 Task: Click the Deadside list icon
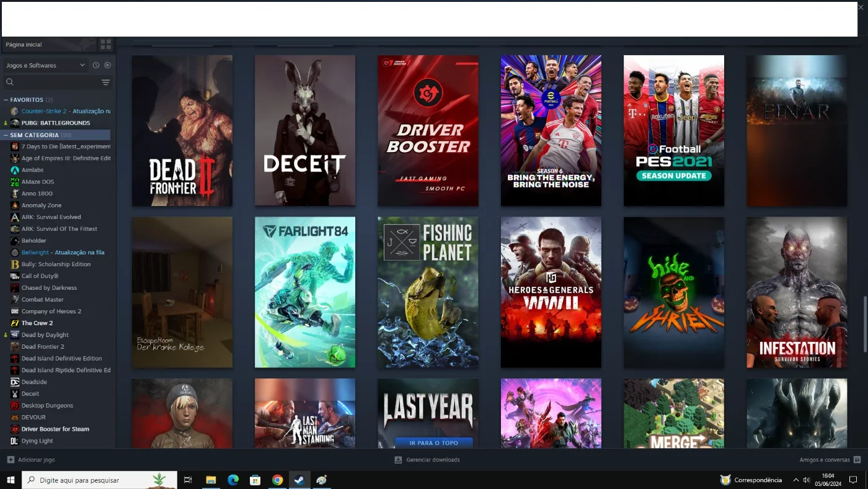(15, 382)
